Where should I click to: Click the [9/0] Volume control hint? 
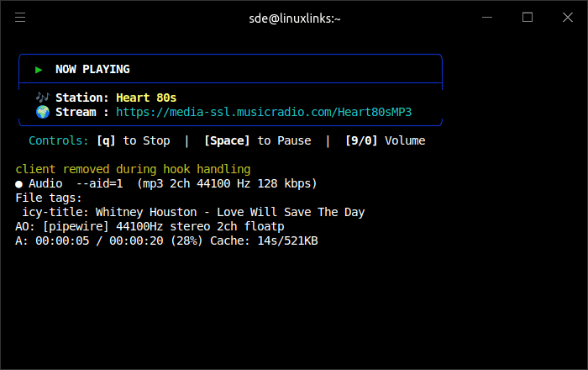pyautogui.click(x=385, y=140)
